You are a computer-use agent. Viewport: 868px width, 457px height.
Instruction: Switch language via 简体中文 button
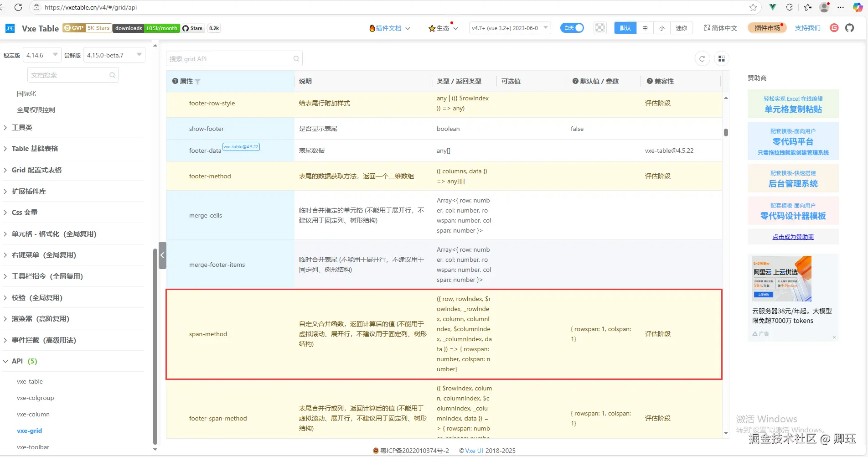pos(720,28)
